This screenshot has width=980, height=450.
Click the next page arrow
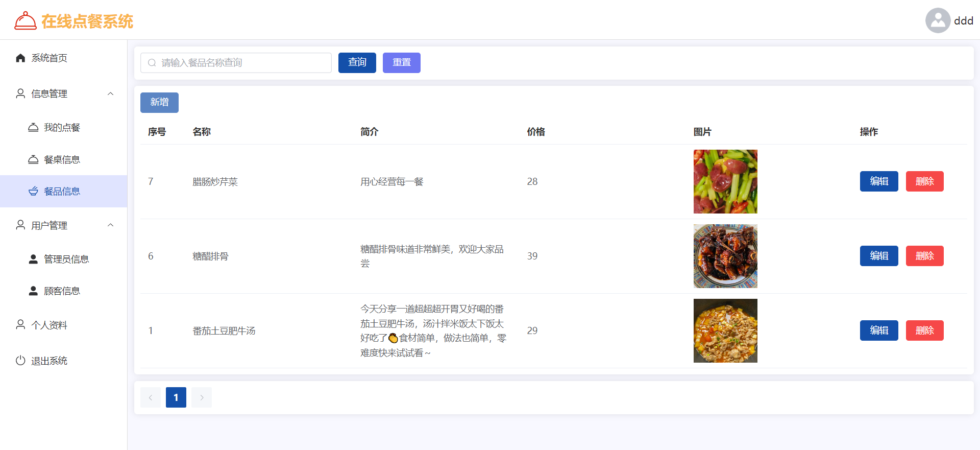tap(202, 397)
